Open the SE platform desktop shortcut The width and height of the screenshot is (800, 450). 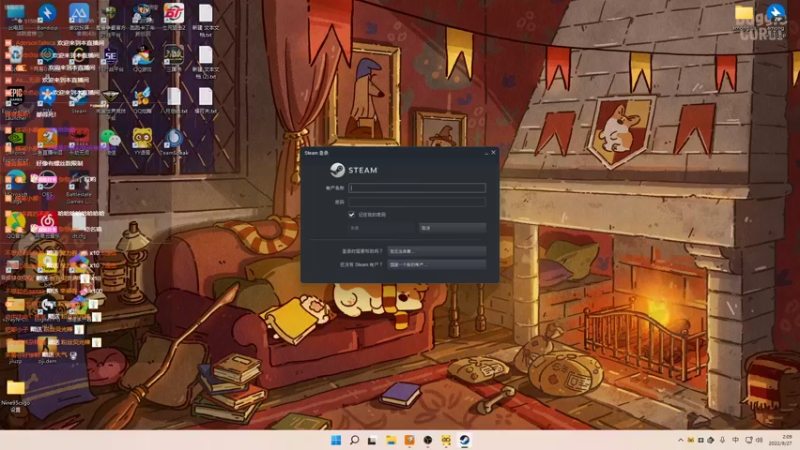pyautogui.click(x=110, y=59)
